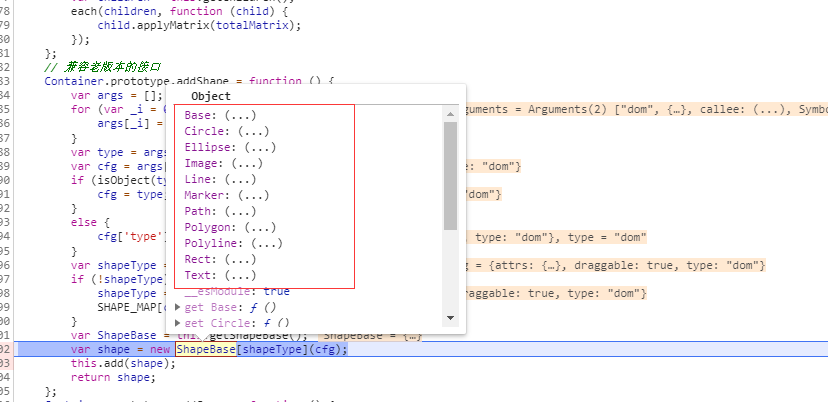Image resolution: width=828 pixels, height=402 pixels.
Task: Click the 'Object' header of the hover popup
Action: (x=211, y=96)
